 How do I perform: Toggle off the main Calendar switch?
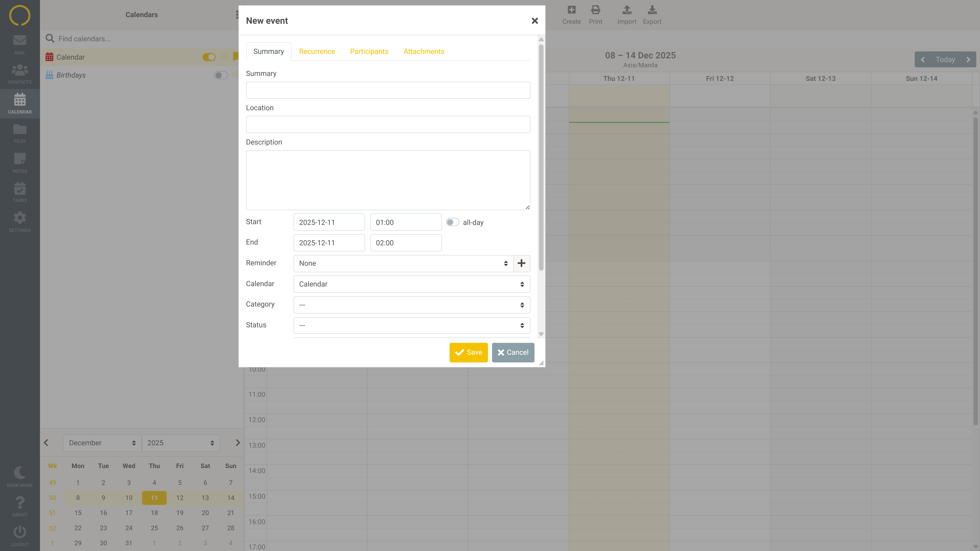[209, 57]
